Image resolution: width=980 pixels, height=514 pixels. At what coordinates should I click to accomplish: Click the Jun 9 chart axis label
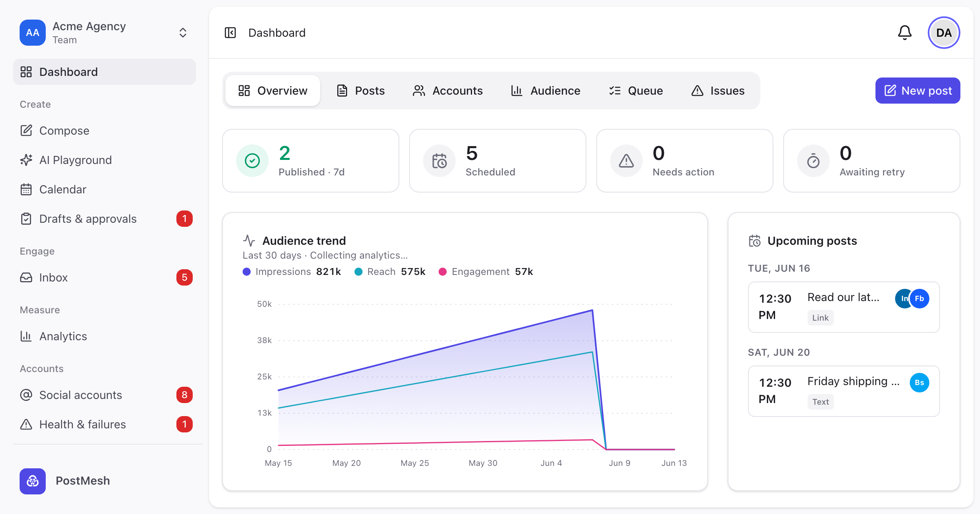[619, 463]
